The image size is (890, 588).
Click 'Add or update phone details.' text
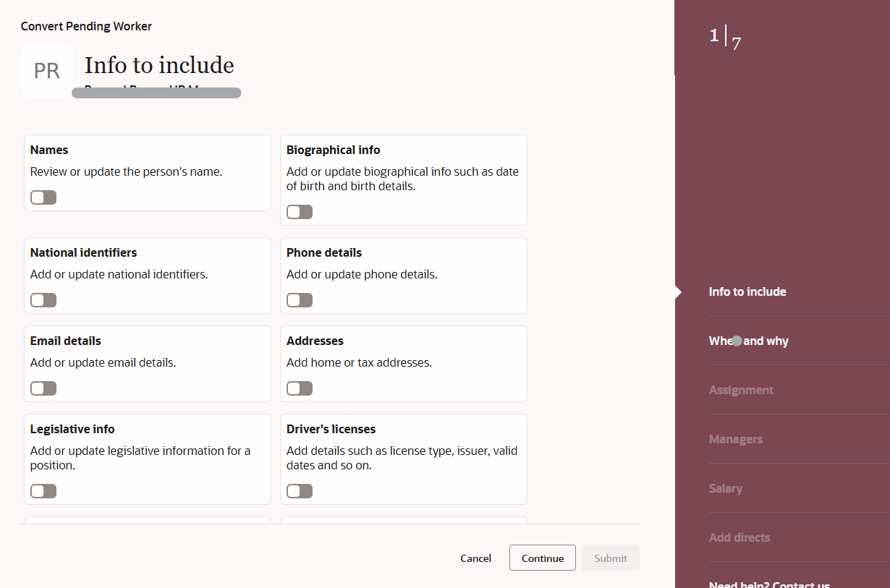362,274
